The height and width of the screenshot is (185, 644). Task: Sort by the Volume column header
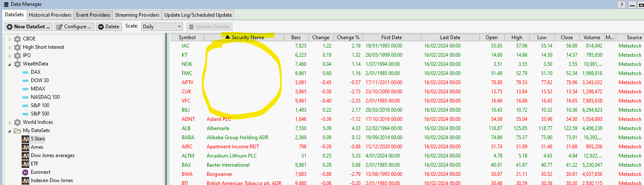tap(592, 37)
